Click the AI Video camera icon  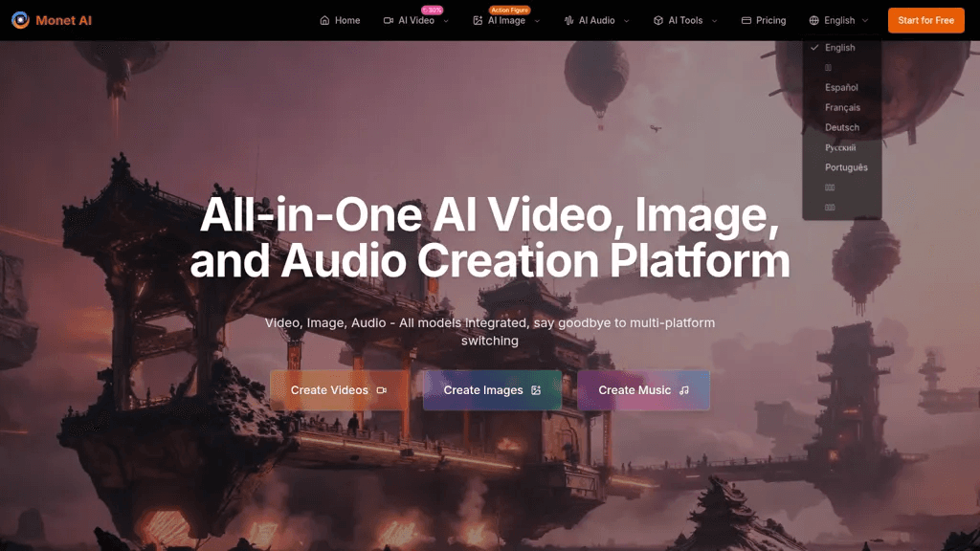pyautogui.click(x=389, y=21)
